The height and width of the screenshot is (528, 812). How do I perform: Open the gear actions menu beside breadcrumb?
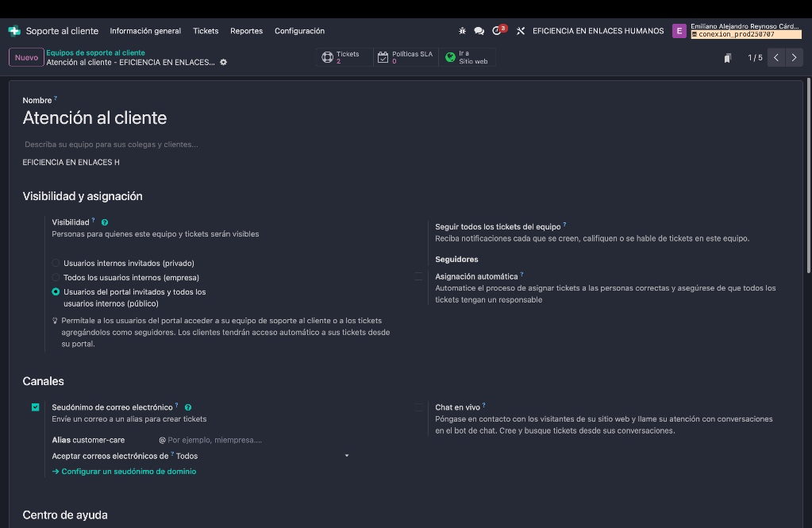(x=224, y=62)
